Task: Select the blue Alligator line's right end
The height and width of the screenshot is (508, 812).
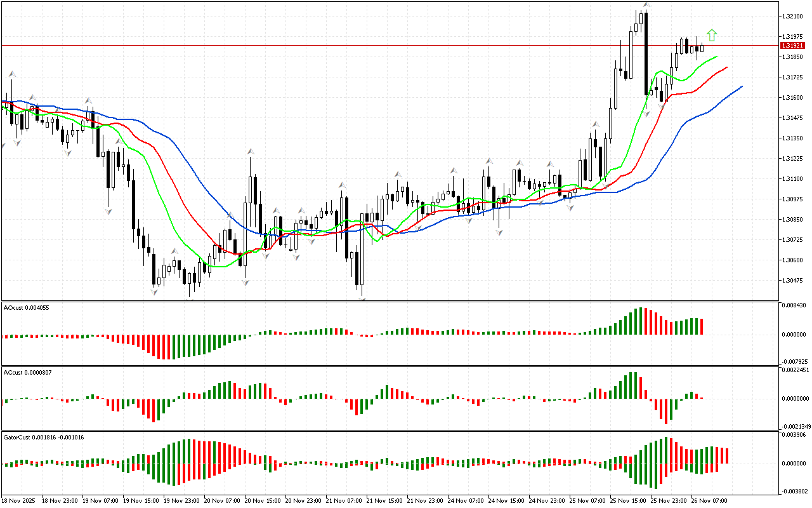Action: coord(741,86)
